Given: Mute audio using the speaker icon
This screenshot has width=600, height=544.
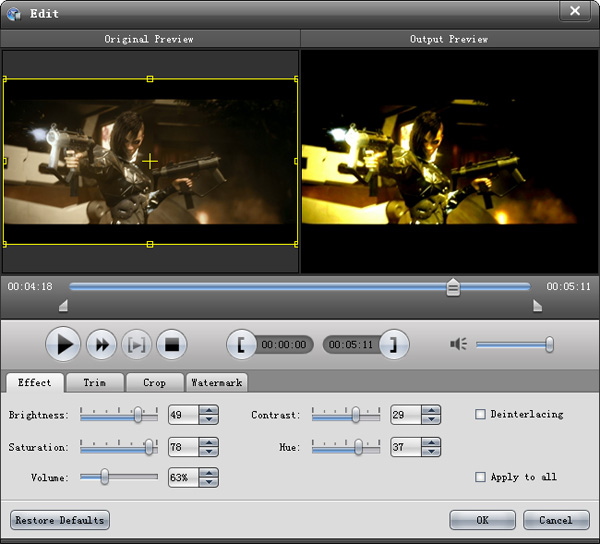Looking at the screenshot, I should click(x=458, y=344).
